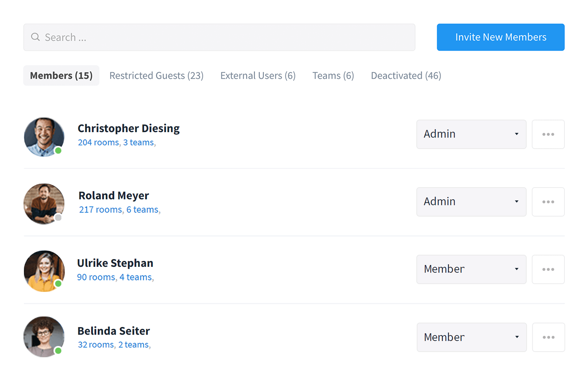
Task: Open Belinda Seiter's 32 rooms link
Action: tap(96, 345)
